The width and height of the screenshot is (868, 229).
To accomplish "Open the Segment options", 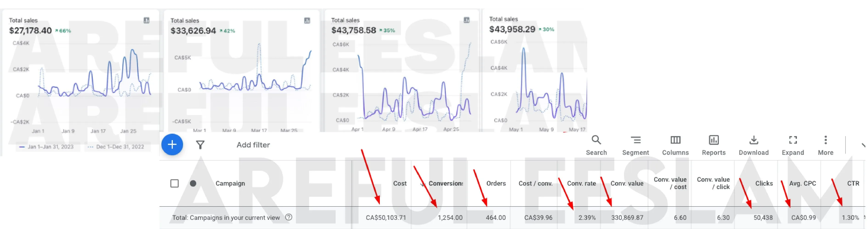I will (635, 145).
